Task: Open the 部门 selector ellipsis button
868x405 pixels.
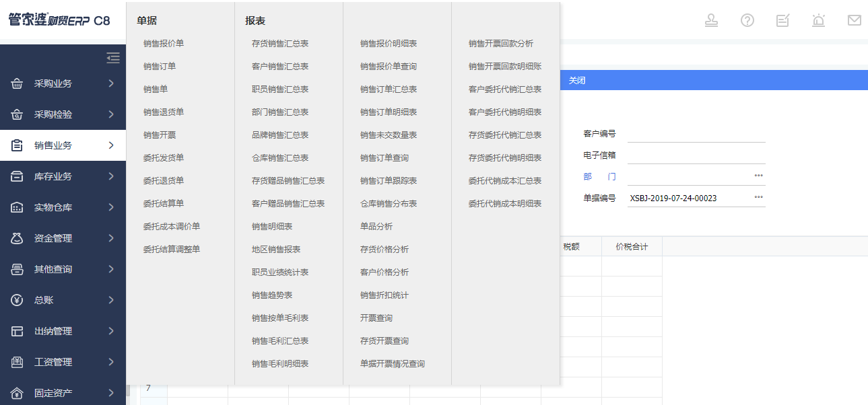Action: tap(758, 176)
